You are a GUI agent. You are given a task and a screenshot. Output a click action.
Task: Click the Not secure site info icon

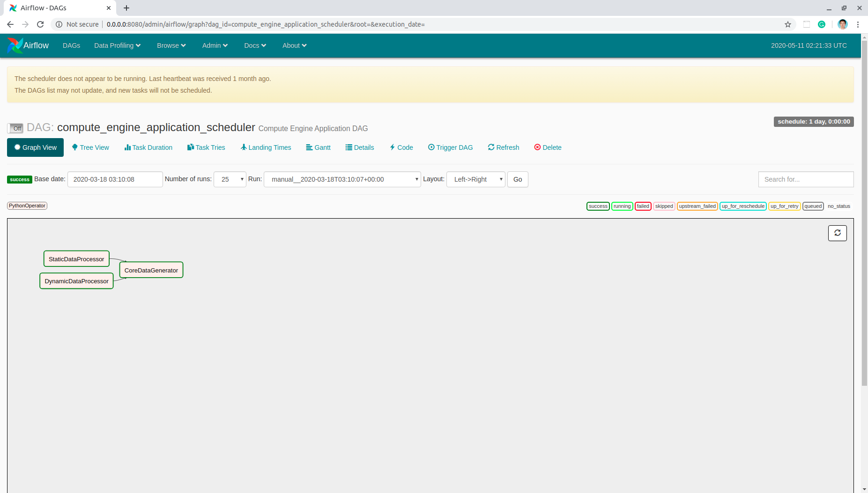(x=59, y=24)
